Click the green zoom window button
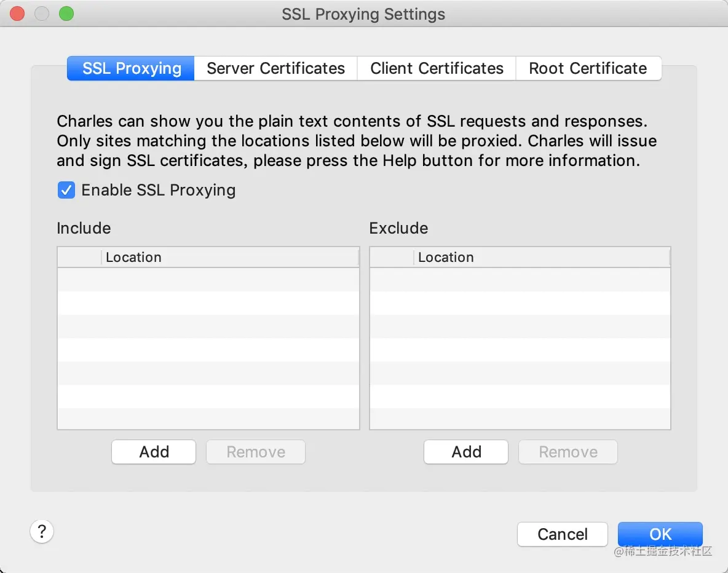This screenshot has width=728, height=573. (66, 14)
